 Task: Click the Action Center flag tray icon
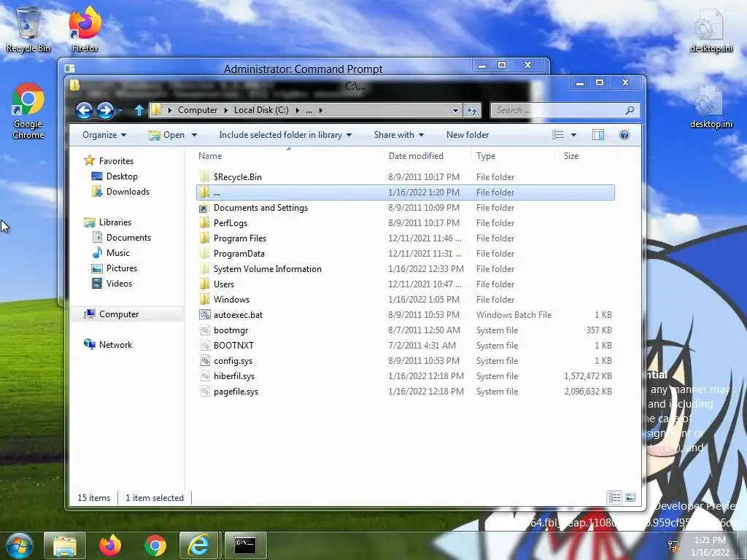(673, 545)
